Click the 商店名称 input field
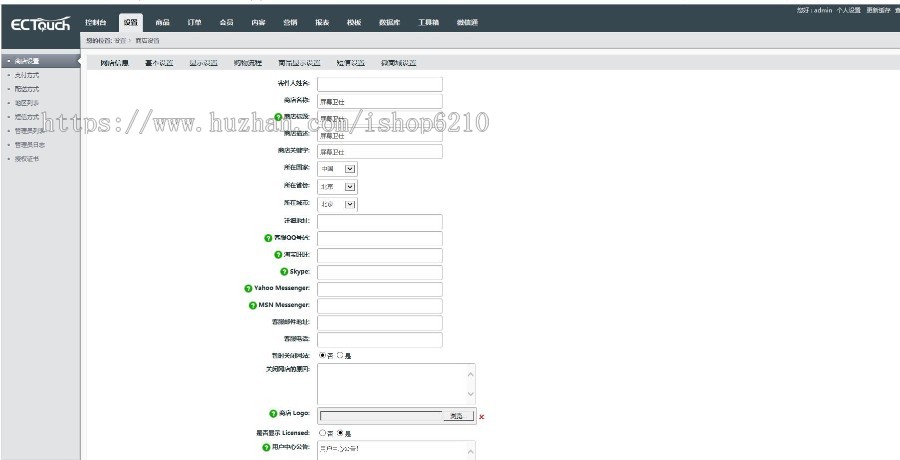Image resolution: width=900 pixels, height=460 pixels. tap(379, 102)
